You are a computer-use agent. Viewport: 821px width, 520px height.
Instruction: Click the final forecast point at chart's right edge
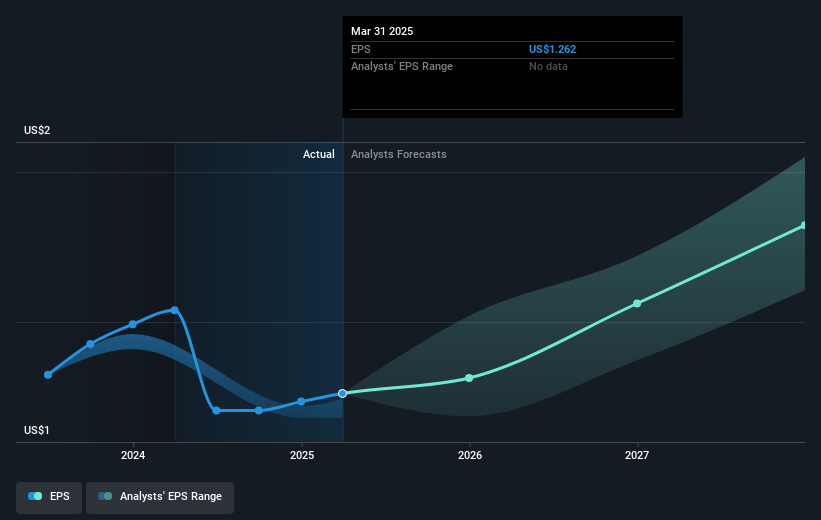pos(804,226)
